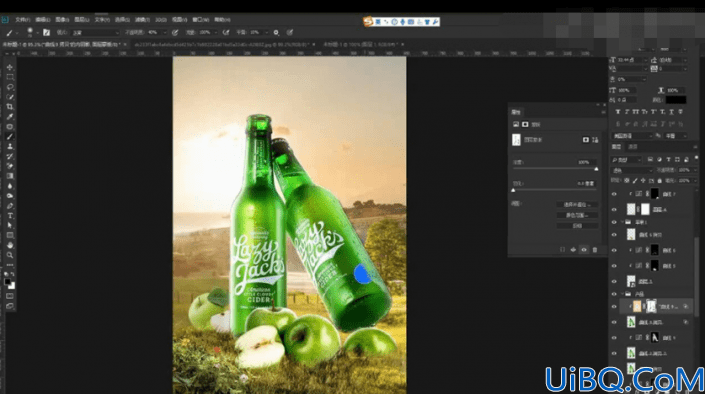Open the 滤镜 (Filter) menu

(142, 20)
